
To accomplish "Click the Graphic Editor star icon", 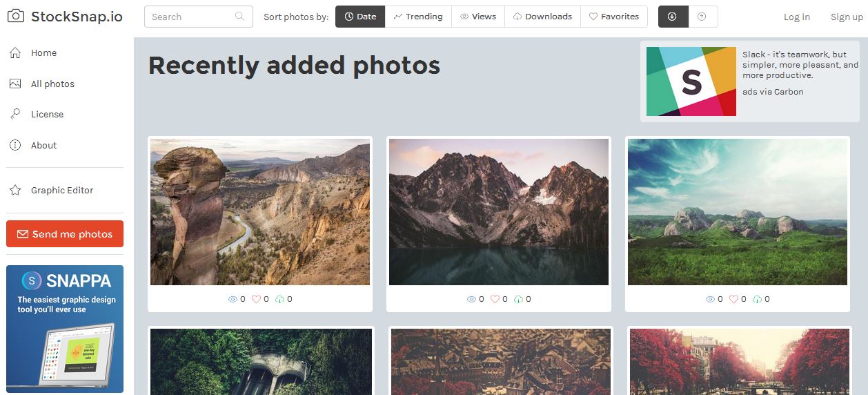I will (15, 191).
